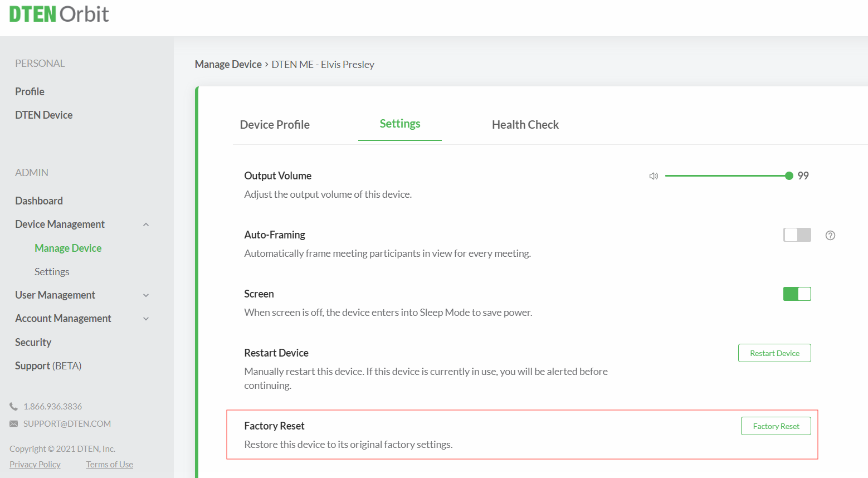Viewport: 868px width, 478px height.
Task: Open Device Management menu item
Action: (60, 224)
